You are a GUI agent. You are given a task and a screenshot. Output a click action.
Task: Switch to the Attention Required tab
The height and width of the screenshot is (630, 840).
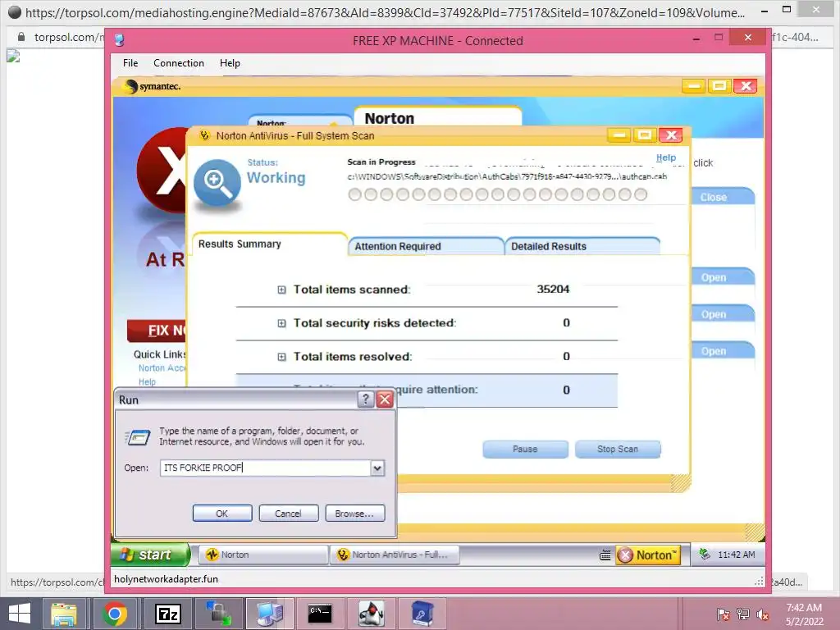click(427, 246)
